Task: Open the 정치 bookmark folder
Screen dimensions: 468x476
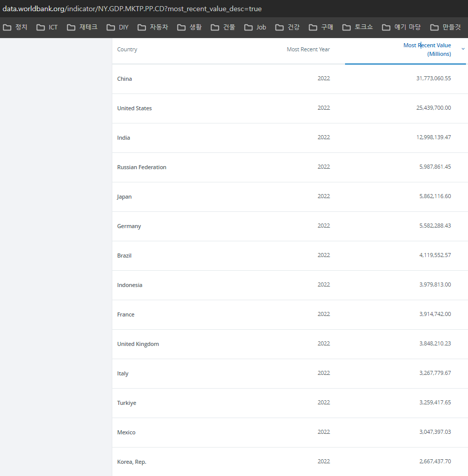Action: click(15, 27)
